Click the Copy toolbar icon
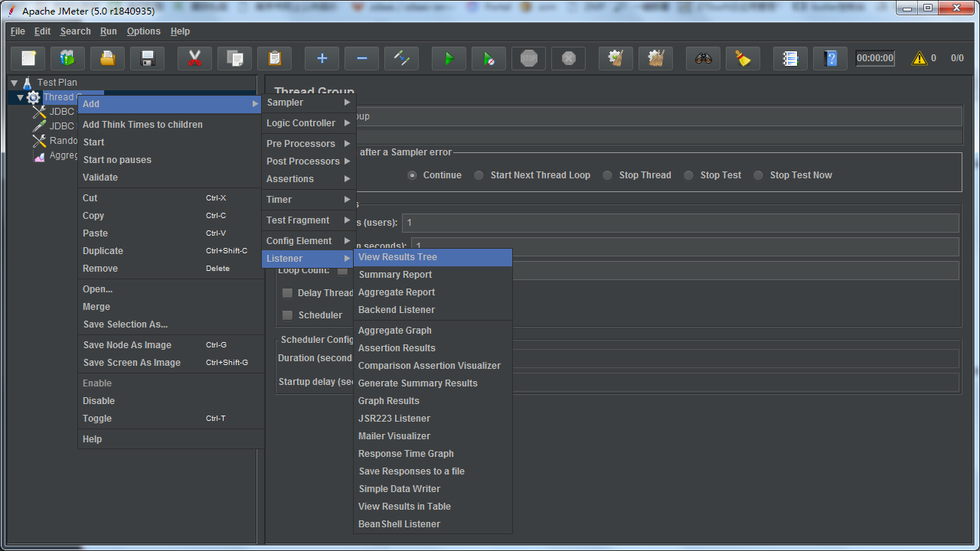This screenshot has width=980, height=551. 235,58
